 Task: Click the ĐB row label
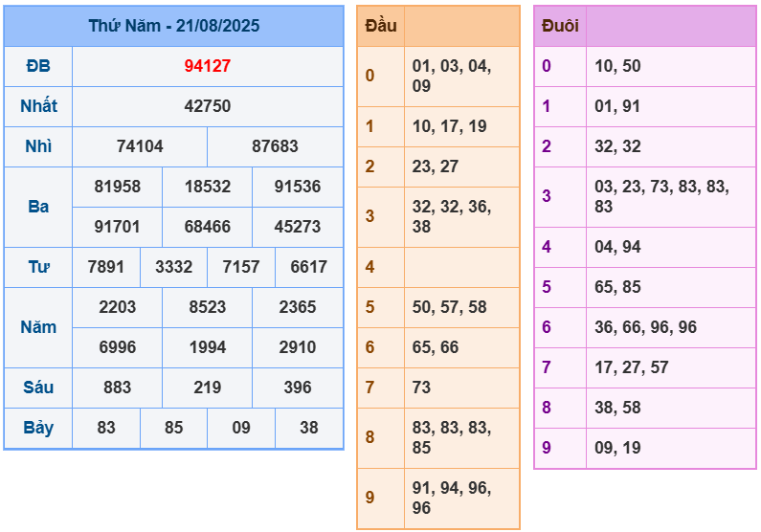38,66
